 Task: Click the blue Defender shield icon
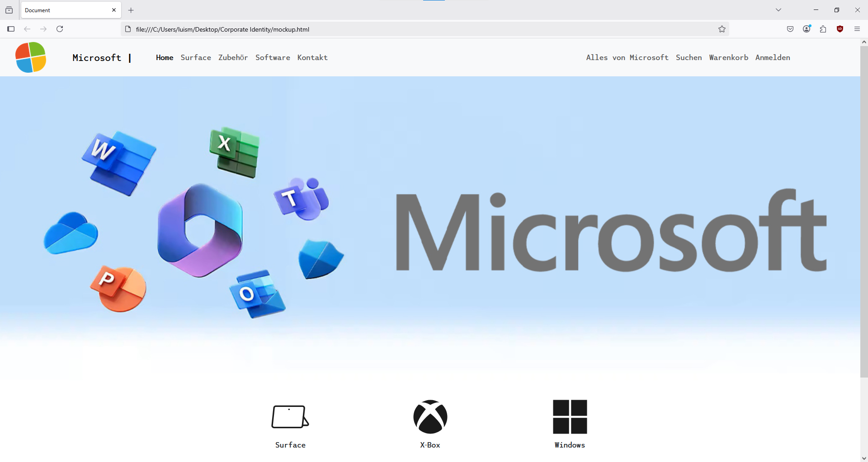coord(321,259)
